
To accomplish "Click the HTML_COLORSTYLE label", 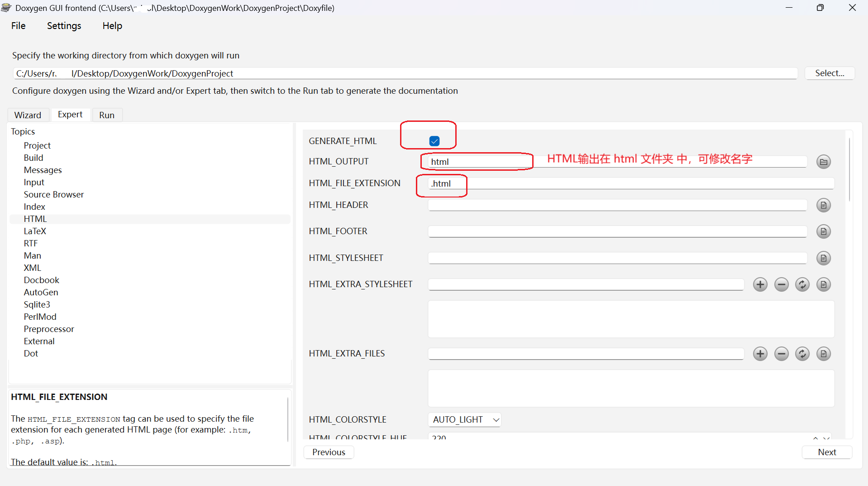I will tap(347, 419).
